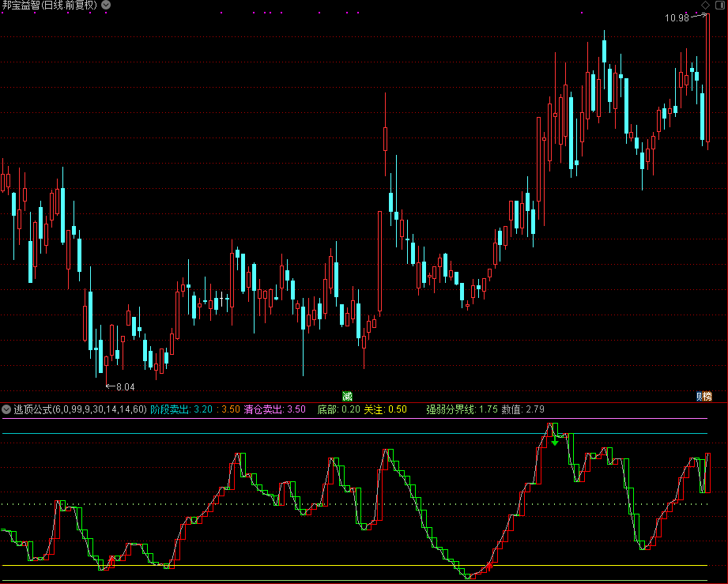728x584 pixels.
Task: Select the 底部: 0.20 readout
Action: click(339, 409)
